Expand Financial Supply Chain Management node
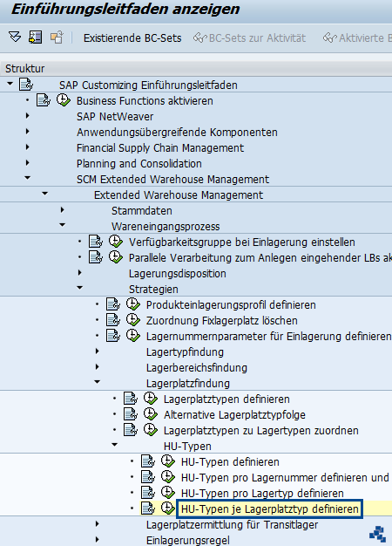This screenshot has width=392, height=546. [28, 147]
